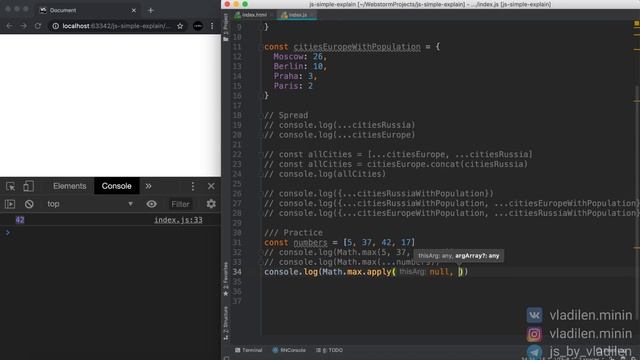Activate DevTools inspect element tool
Image resolution: width=640 pixels, height=360 pixels.
point(10,186)
